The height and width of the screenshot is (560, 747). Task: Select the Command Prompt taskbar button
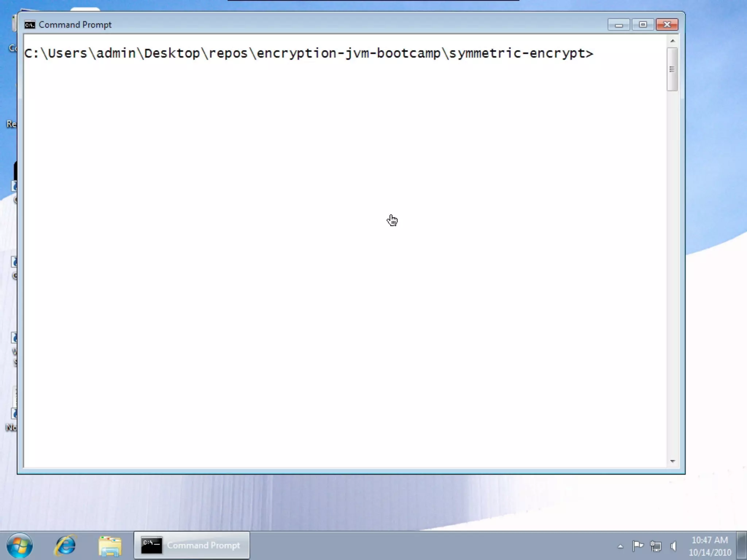191,545
